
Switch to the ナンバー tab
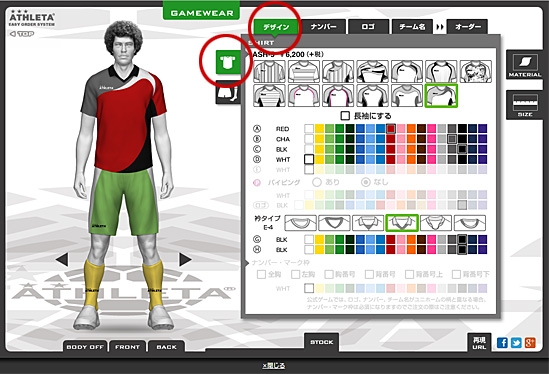click(x=324, y=27)
